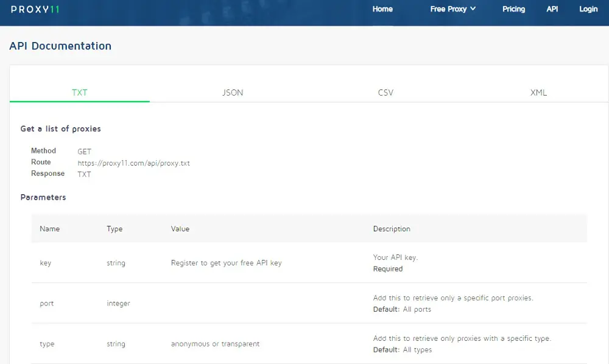Click the GET method value

point(84,152)
